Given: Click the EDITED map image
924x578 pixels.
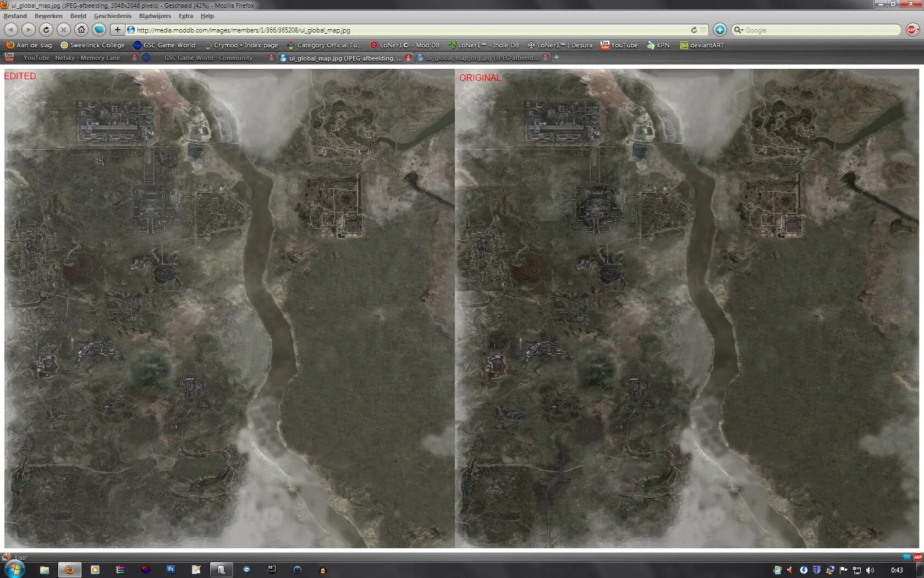Looking at the screenshot, I should (229, 308).
